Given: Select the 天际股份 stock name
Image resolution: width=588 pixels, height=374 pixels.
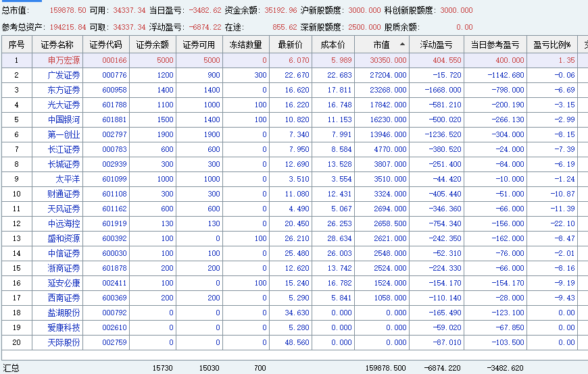Looking at the screenshot, I should [x=64, y=342].
